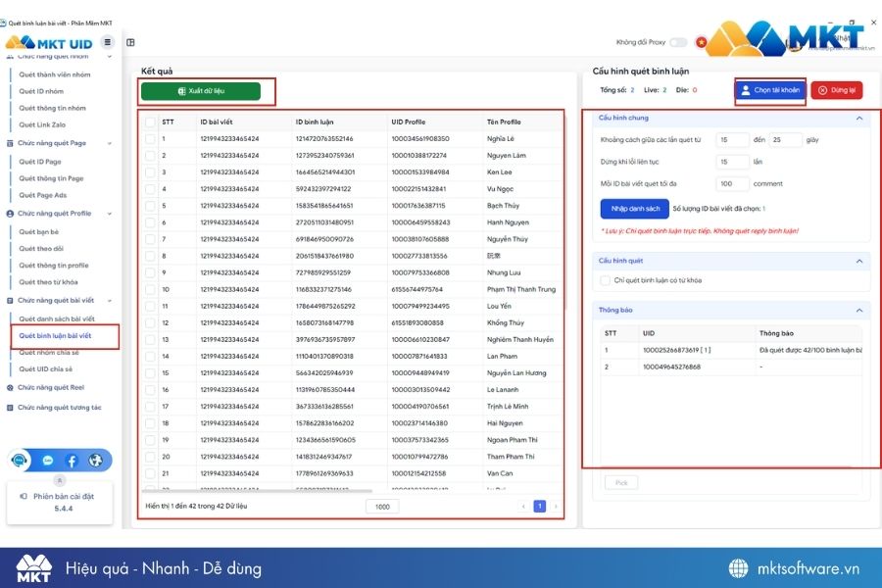Click the Xuất dữ liệu export button
This screenshot has height=588, width=882.
click(202, 90)
